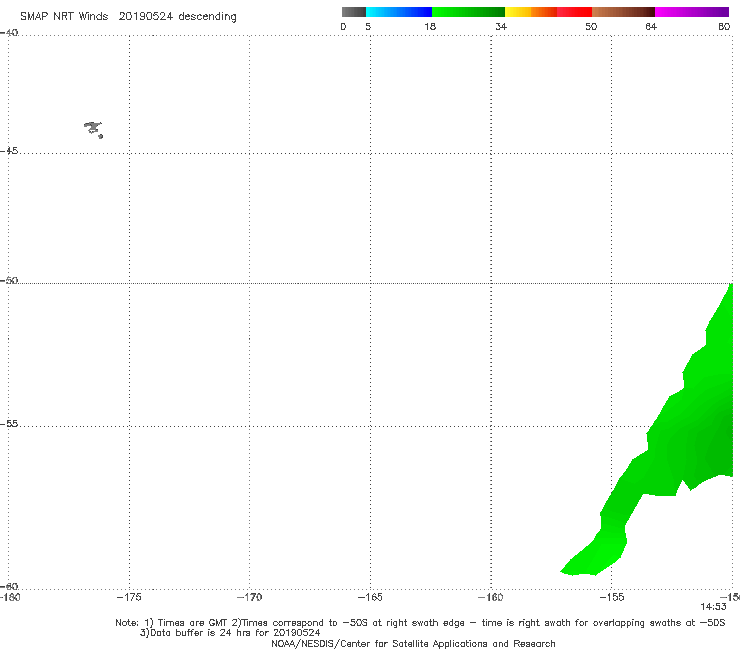Click the color bar label '5'

click(x=368, y=26)
